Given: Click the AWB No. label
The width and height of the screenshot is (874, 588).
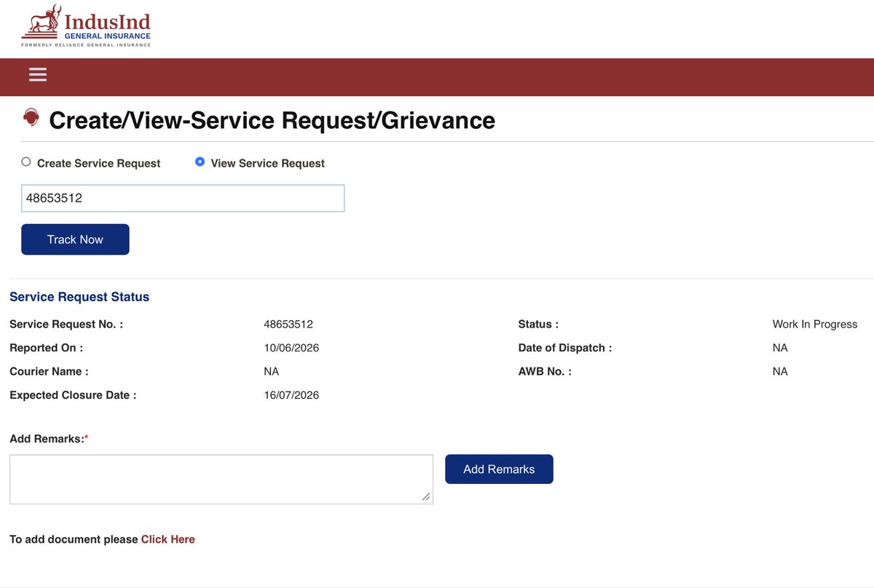Looking at the screenshot, I should (545, 371).
